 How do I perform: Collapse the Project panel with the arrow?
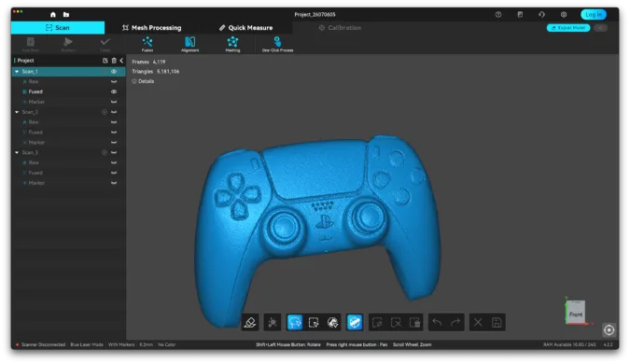[121, 61]
